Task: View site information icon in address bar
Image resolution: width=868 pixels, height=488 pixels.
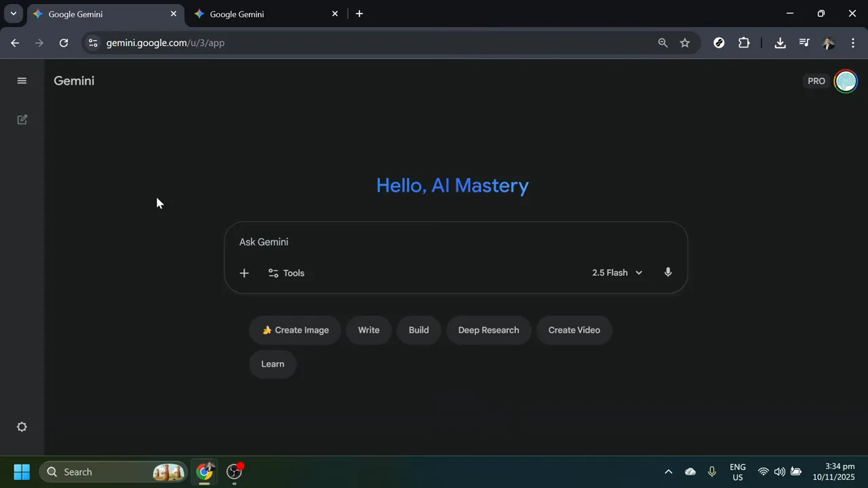Action: pos(93,43)
